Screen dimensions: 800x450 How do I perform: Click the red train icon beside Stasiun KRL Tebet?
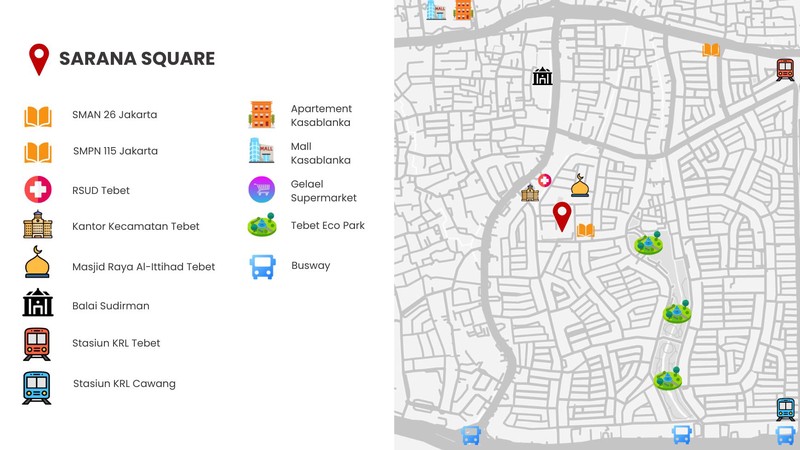37,344
